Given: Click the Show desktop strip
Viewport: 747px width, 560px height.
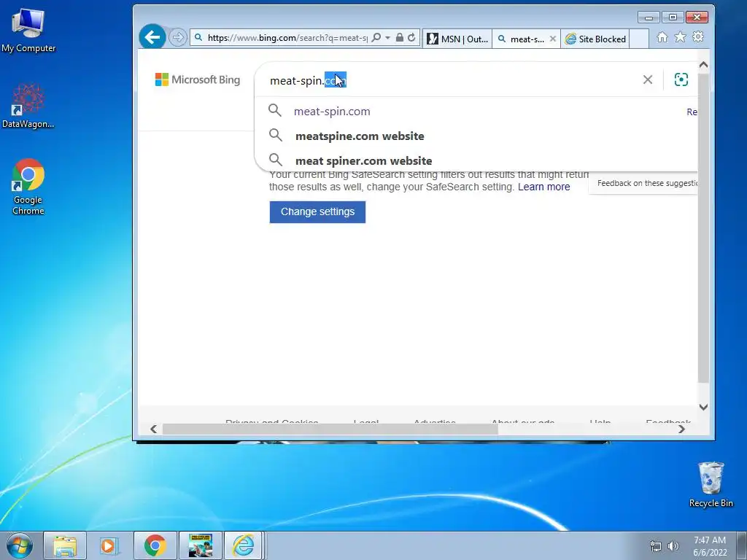Looking at the screenshot, I should 742,545.
